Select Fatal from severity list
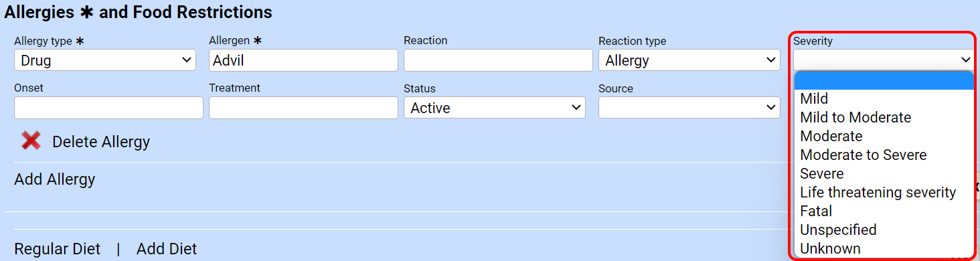 point(884,211)
